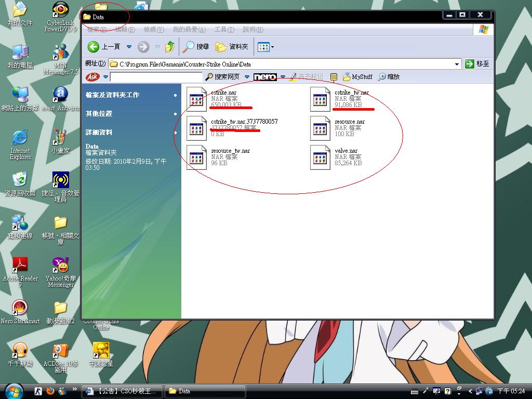Open the 說明(H) menu
532x399 pixels.
coord(253,30)
